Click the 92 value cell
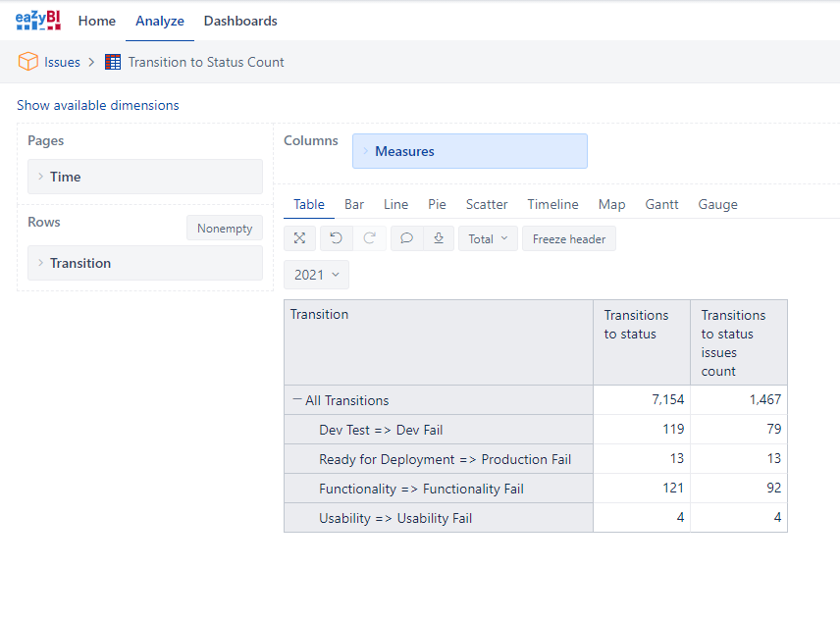Viewport: 840px width, 620px height. click(739, 489)
